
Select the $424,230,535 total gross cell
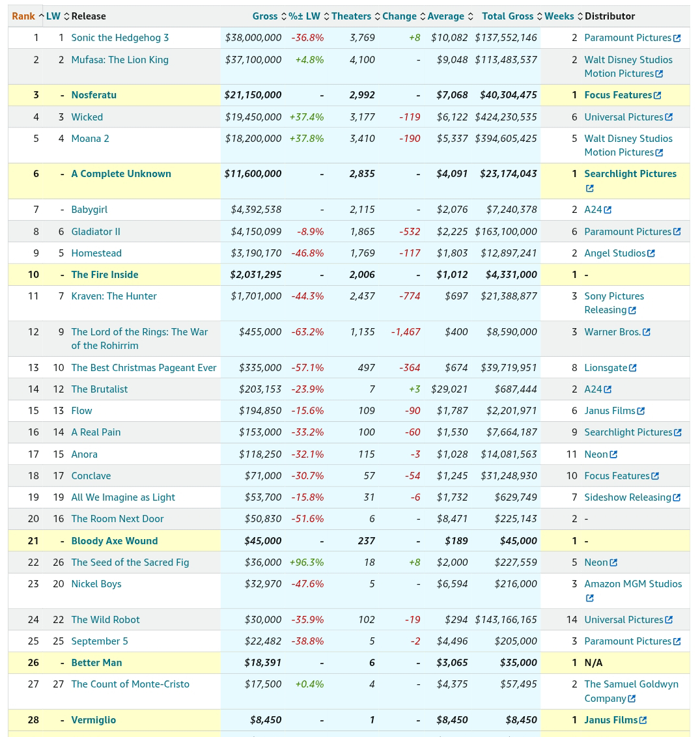(506, 117)
